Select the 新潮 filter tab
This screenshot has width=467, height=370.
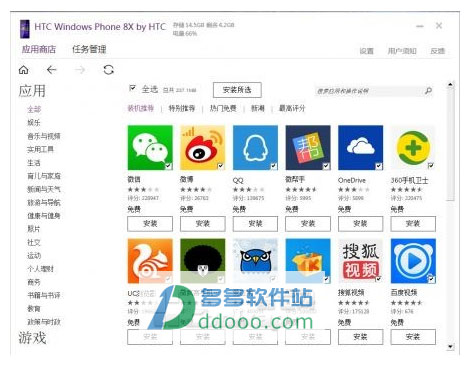[x=258, y=108]
